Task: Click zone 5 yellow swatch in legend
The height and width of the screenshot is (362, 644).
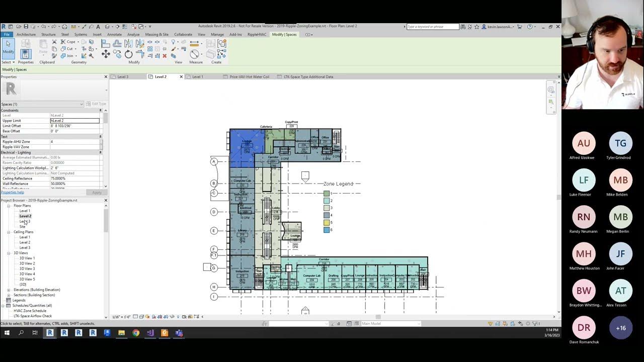Action: pos(327,222)
